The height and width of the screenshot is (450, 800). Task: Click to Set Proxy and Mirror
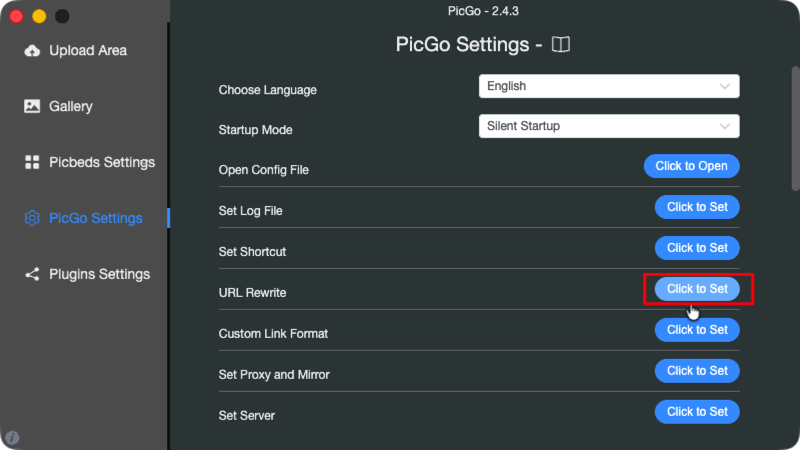click(x=697, y=370)
